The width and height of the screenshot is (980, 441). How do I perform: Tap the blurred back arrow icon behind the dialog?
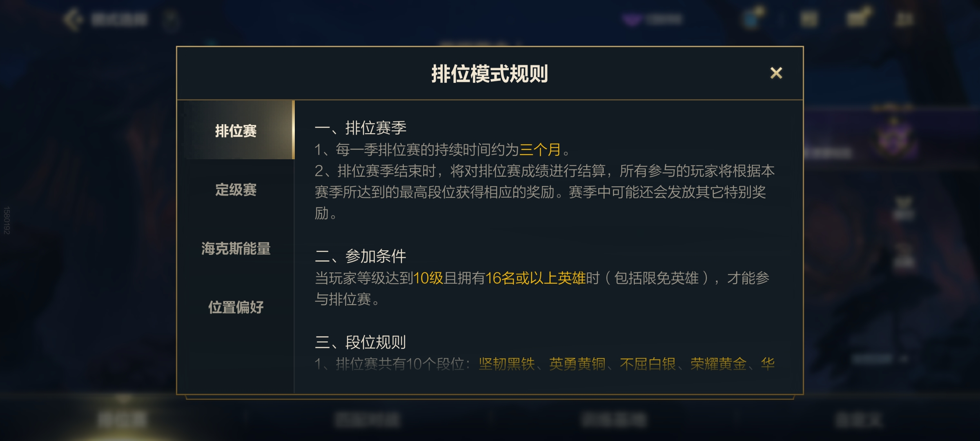[x=73, y=19]
